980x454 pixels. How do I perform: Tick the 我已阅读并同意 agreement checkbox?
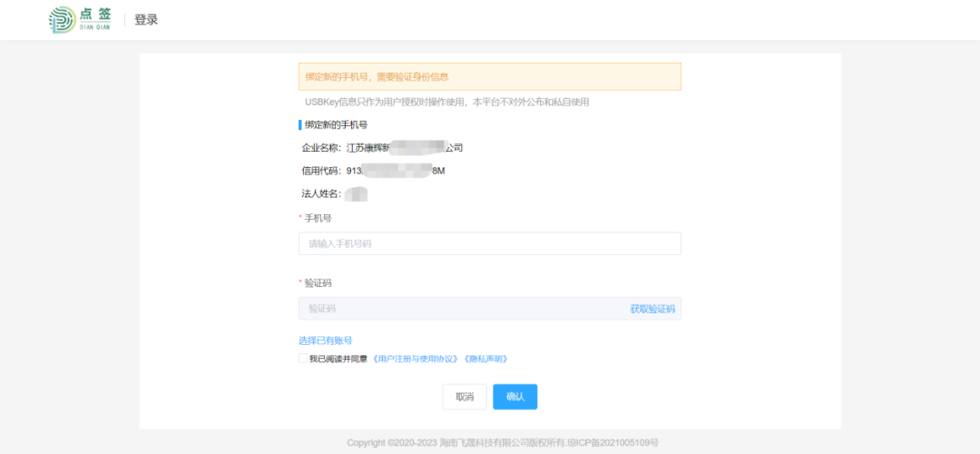[x=303, y=359]
